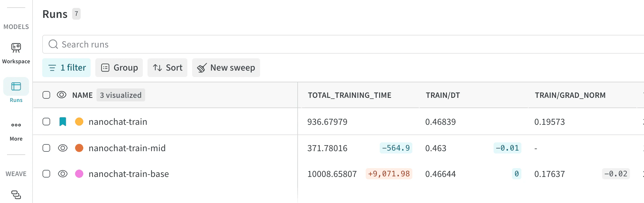Open the nanochat-train run
This screenshot has height=203, width=644.
[x=118, y=122]
